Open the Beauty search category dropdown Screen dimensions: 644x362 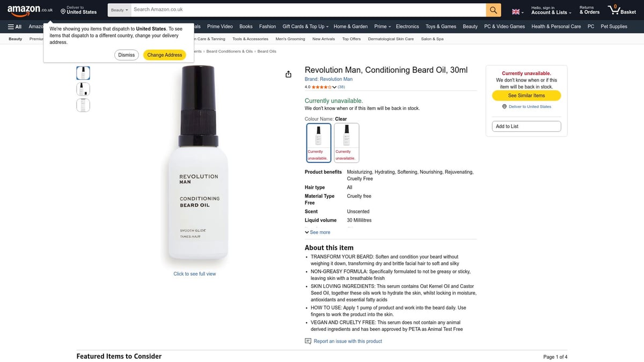(x=118, y=9)
